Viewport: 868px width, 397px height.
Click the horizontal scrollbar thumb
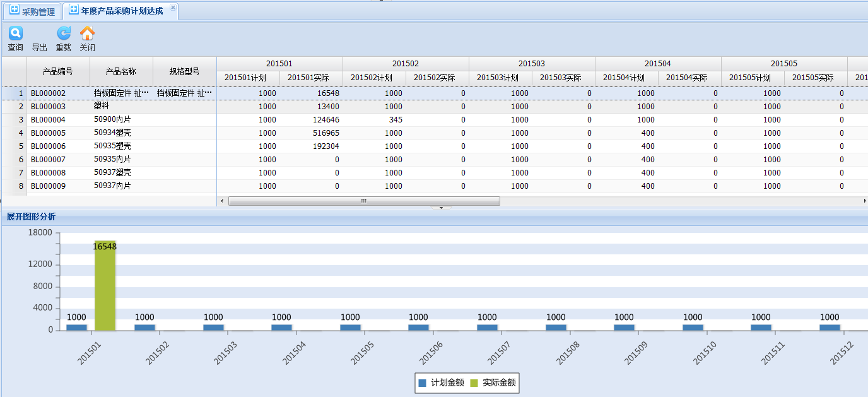[364, 201]
